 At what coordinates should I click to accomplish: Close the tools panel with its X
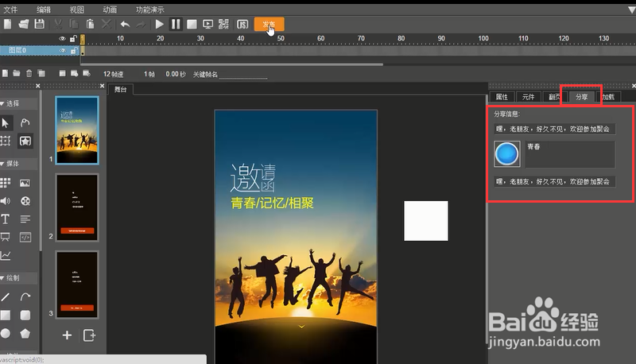pos(37,86)
